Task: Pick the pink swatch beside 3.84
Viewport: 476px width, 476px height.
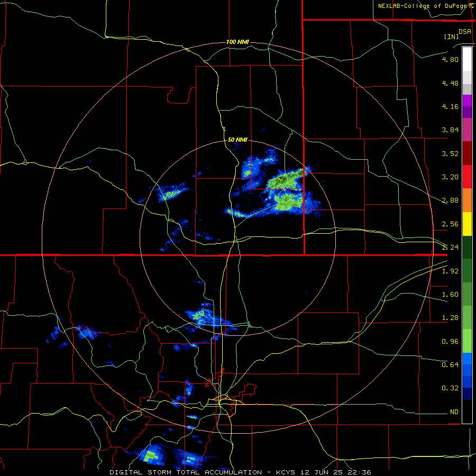Action: coord(467,130)
